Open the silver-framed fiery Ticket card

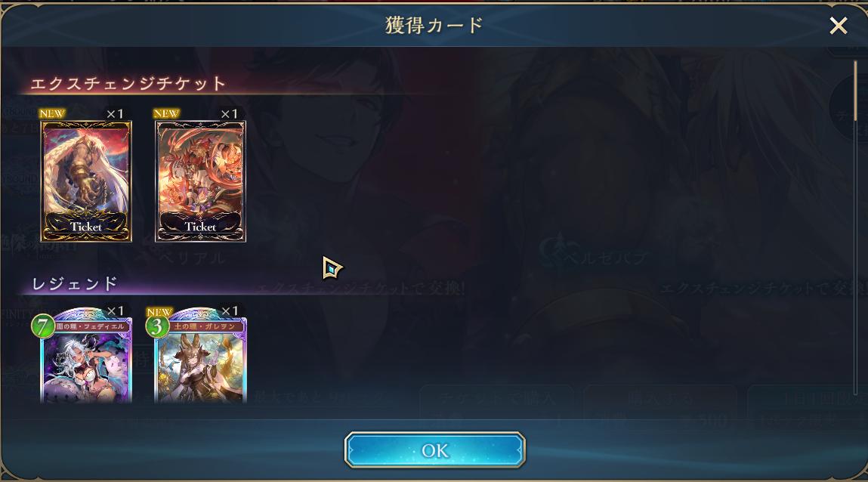point(200,181)
